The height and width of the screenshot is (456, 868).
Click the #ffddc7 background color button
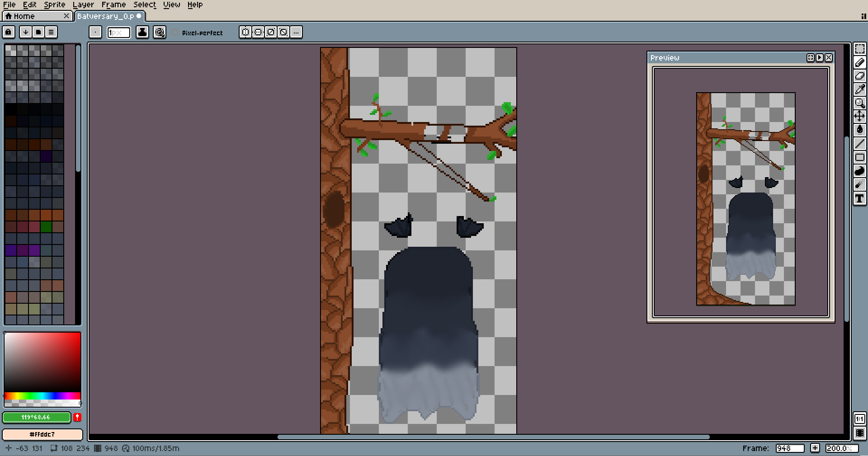(x=42, y=434)
